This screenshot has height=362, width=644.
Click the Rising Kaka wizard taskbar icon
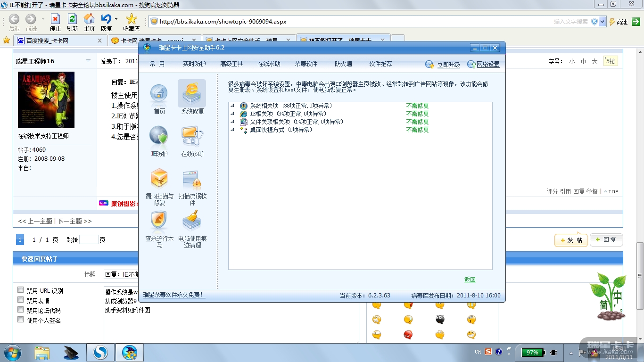129,353
